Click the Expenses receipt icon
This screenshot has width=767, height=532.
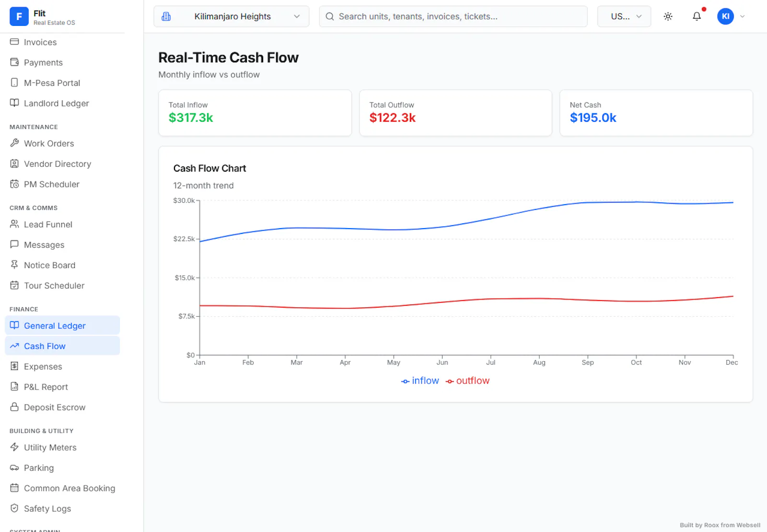coord(14,366)
